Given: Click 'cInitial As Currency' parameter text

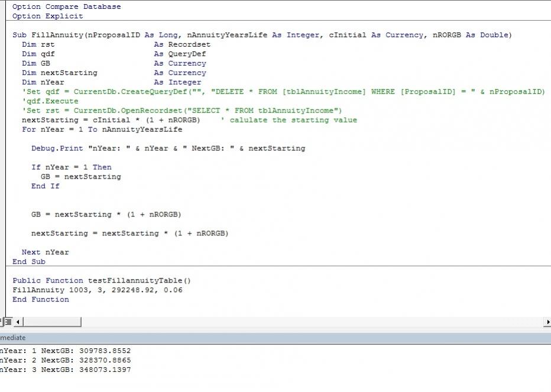Looking at the screenshot, I should (377, 35).
